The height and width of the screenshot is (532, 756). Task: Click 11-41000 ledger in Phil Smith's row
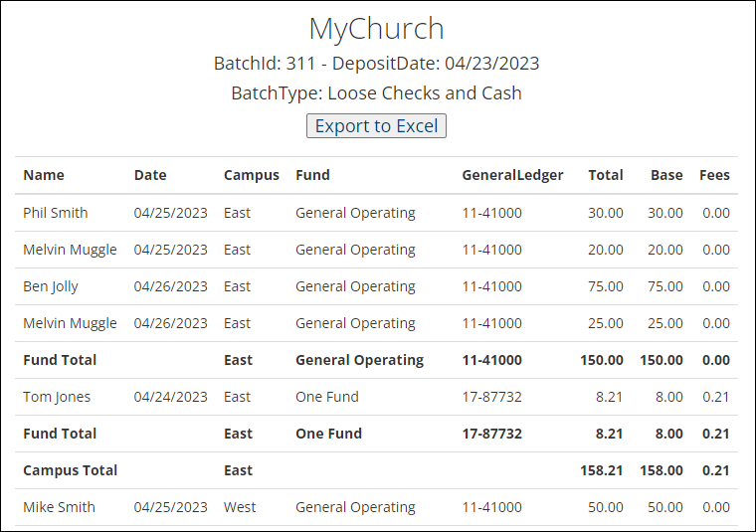pos(491,213)
